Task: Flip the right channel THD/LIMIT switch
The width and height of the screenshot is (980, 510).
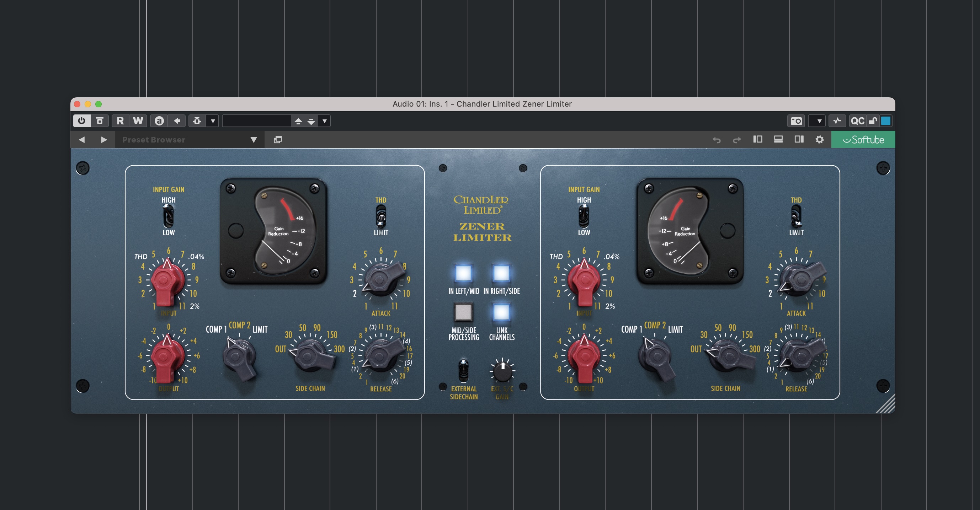Action: point(796,216)
